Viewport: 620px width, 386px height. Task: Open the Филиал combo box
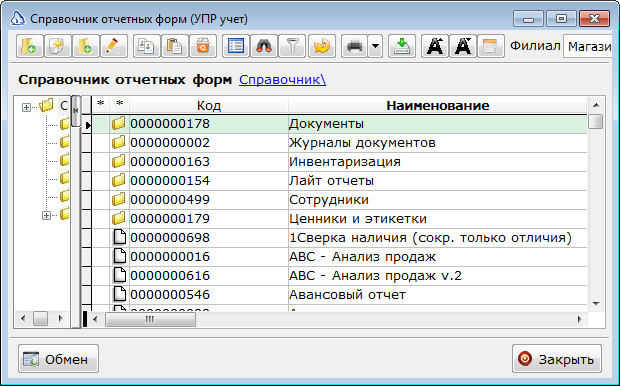pyautogui.click(x=588, y=47)
